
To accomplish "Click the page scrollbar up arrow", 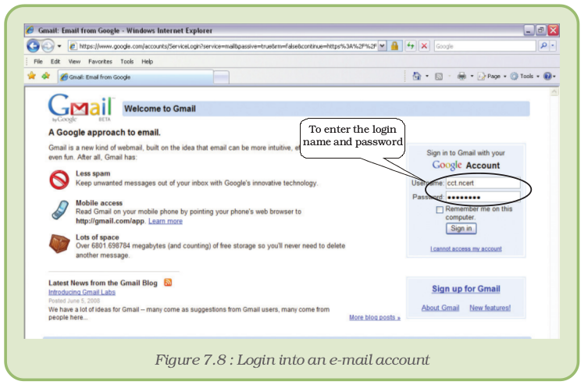I will tap(554, 92).
